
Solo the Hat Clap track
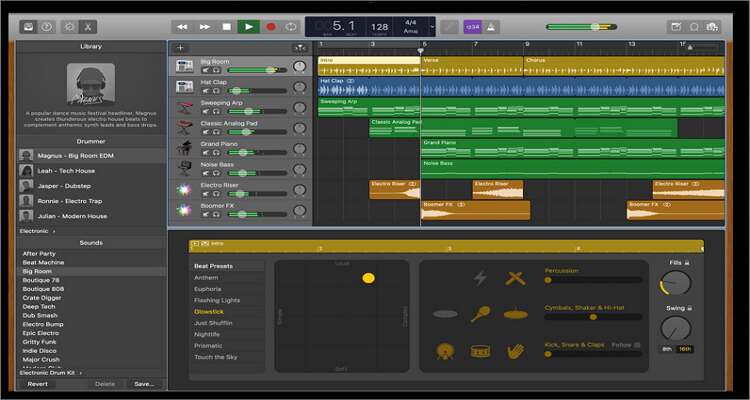point(216,91)
